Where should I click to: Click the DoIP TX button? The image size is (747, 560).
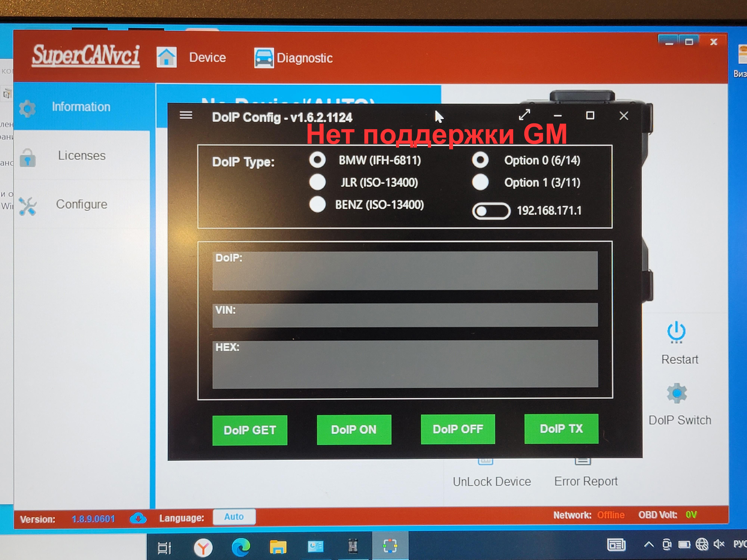click(x=561, y=429)
